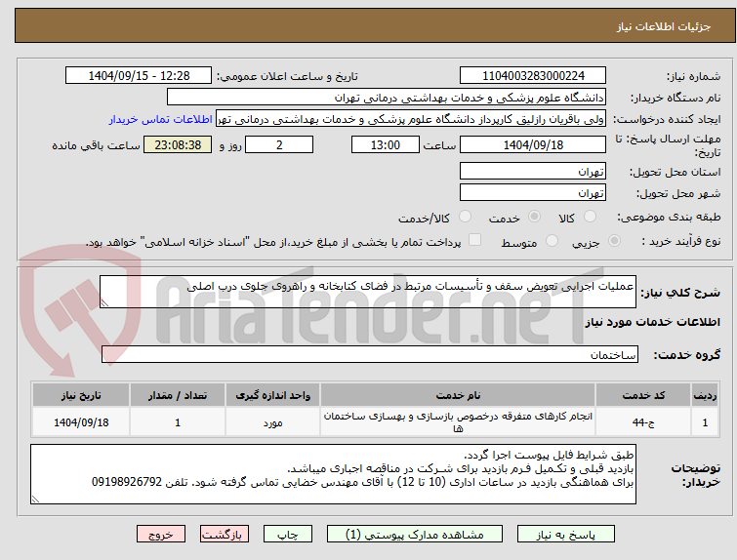The height and width of the screenshot is (560, 737).
Task: Select the جزیی purchase type radio
Action: pyautogui.click(x=614, y=241)
